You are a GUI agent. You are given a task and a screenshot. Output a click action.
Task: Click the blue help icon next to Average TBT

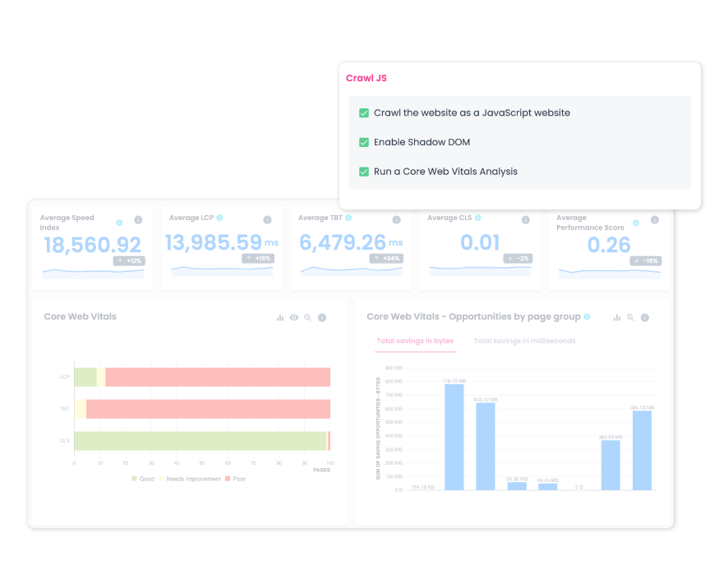[x=348, y=218]
